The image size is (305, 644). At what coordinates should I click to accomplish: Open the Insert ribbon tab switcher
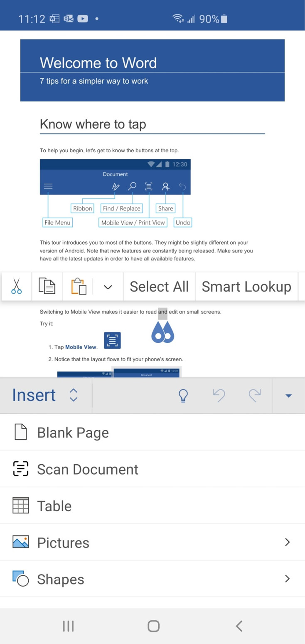(45, 395)
